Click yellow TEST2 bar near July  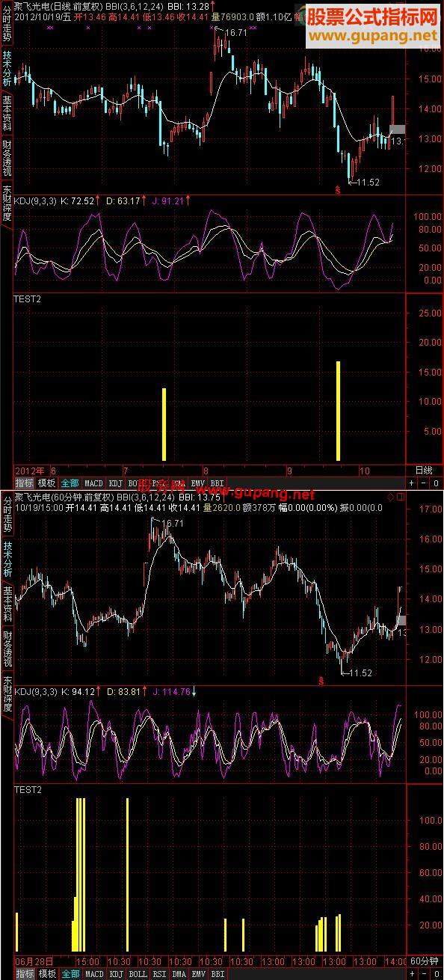[164, 424]
